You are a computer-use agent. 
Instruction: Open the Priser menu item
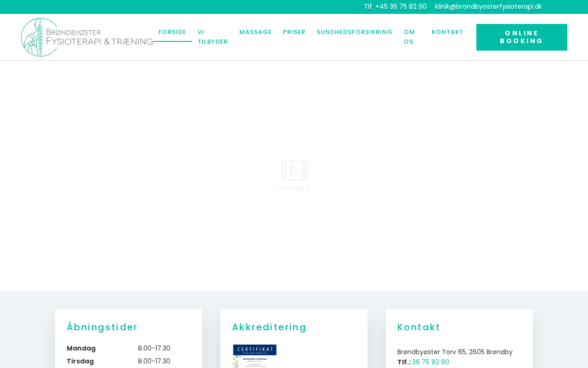(x=294, y=32)
